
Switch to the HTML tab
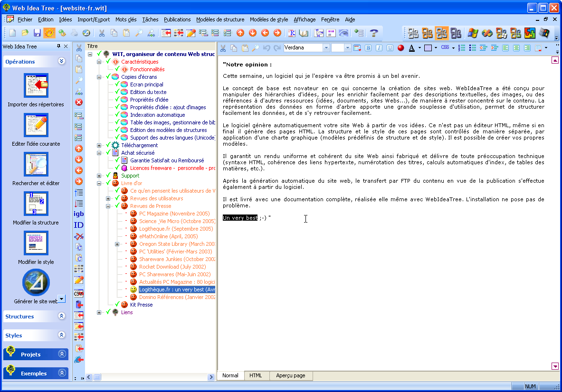pyautogui.click(x=257, y=375)
